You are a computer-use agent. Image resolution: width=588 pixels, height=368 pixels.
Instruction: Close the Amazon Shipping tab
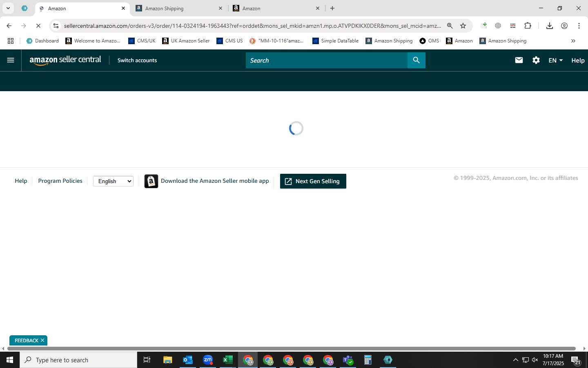(220, 8)
